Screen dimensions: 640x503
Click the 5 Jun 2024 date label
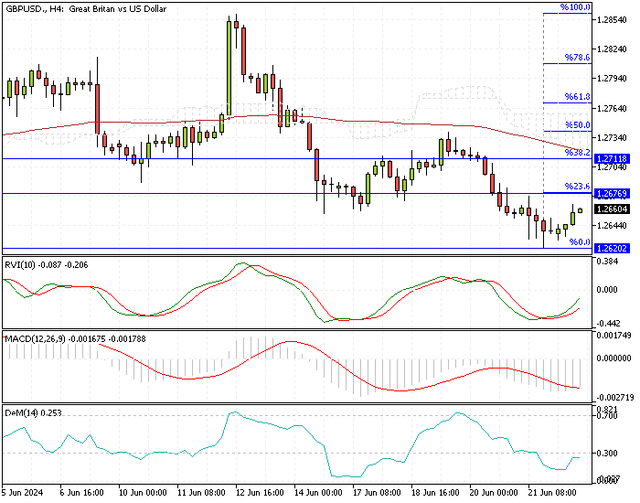pyautogui.click(x=22, y=493)
